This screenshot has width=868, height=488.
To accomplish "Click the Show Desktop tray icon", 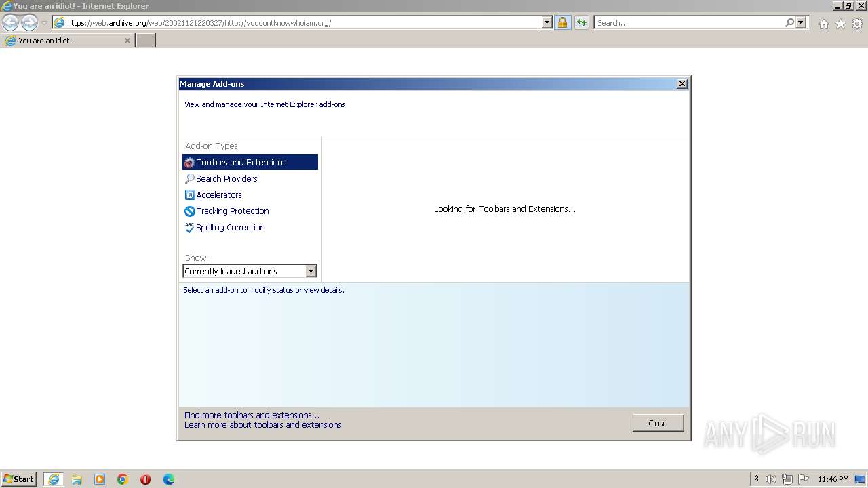I will [860, 479].
